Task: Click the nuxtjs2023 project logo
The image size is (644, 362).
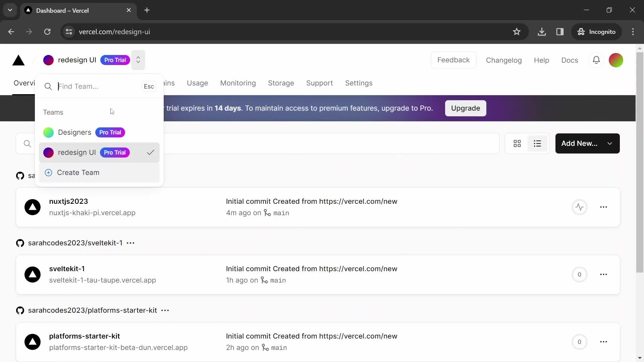Action: coord(33,207)
